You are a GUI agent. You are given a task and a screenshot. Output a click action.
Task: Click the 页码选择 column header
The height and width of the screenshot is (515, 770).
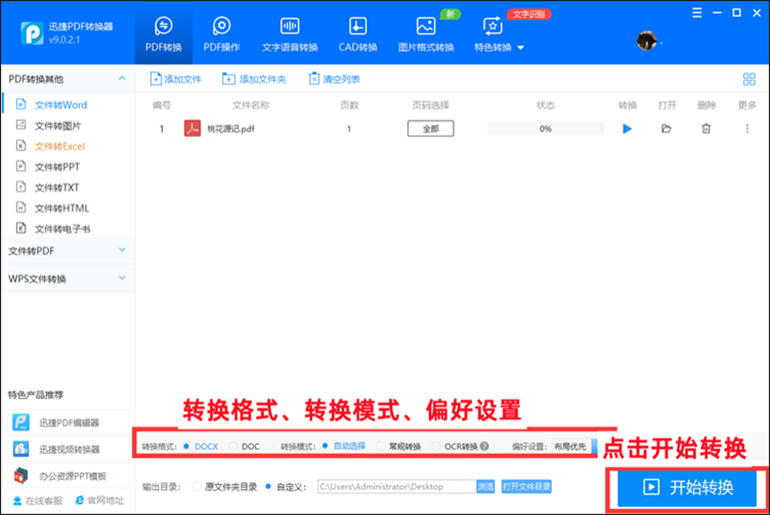pyautogui.click(x=431, y=105)
